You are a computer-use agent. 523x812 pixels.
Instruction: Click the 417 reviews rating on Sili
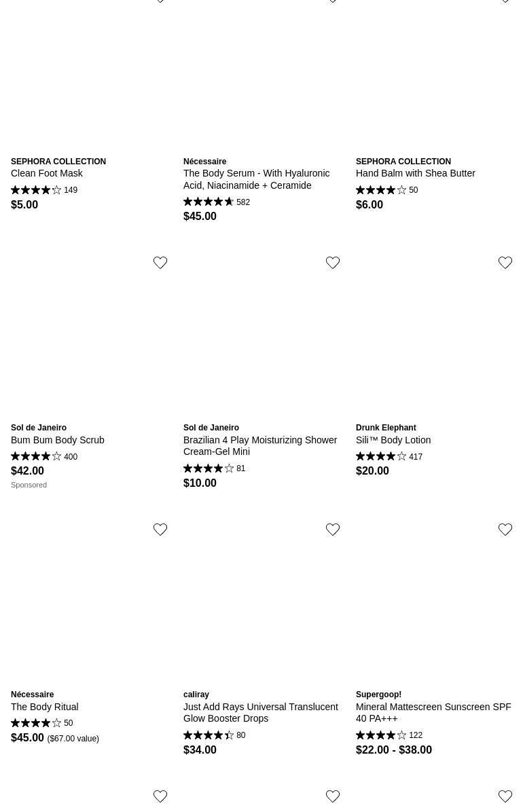[389, 457]
